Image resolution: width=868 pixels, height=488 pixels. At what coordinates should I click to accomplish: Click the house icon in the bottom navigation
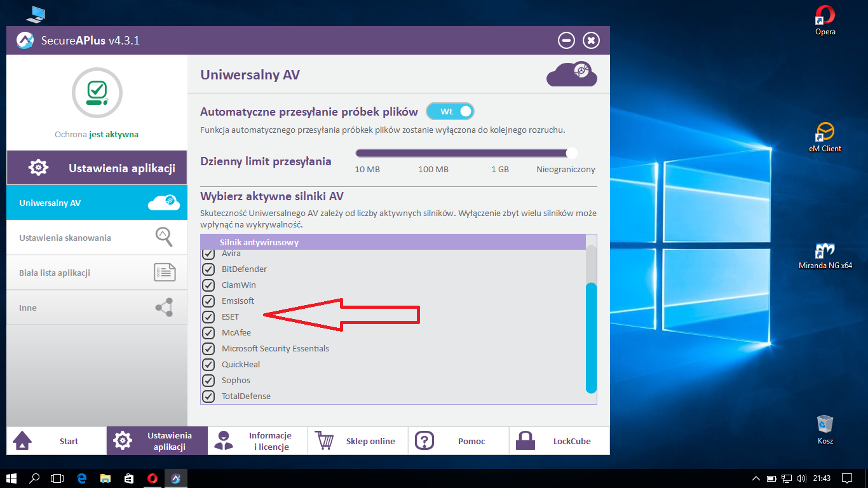click(x=22, y=440)
